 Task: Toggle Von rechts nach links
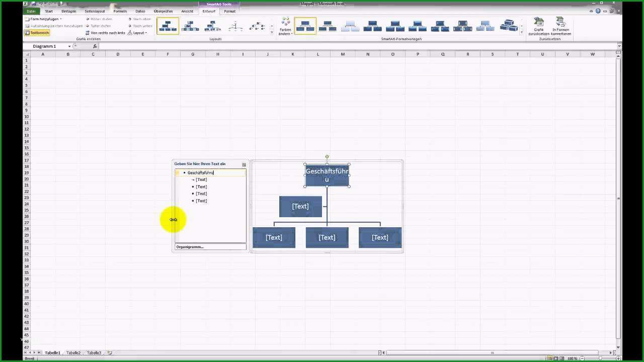click(105, 33)
